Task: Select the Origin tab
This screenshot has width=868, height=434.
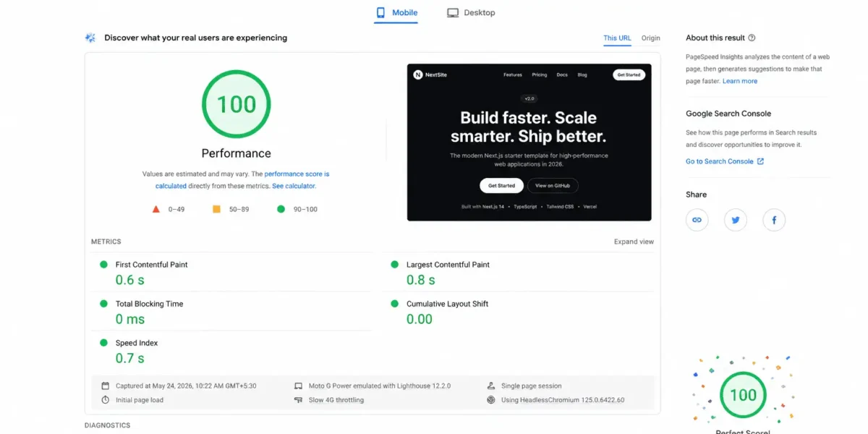Action: coord(650,38)
